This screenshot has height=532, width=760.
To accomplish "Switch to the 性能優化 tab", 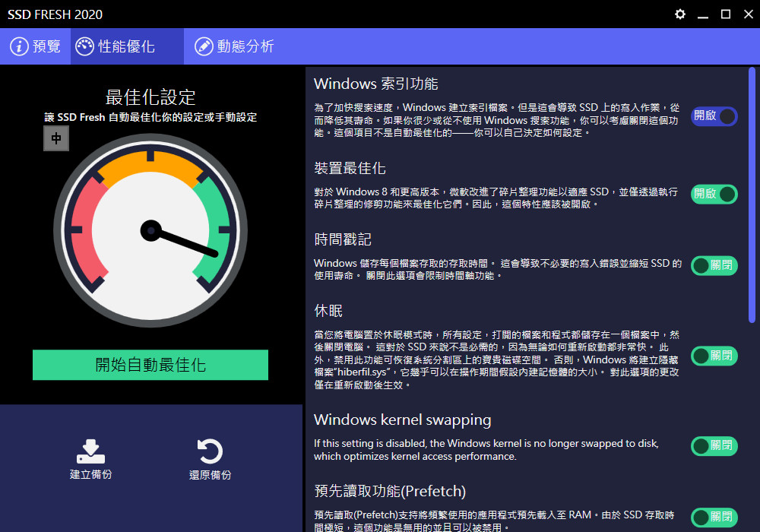I will point(127,46).
